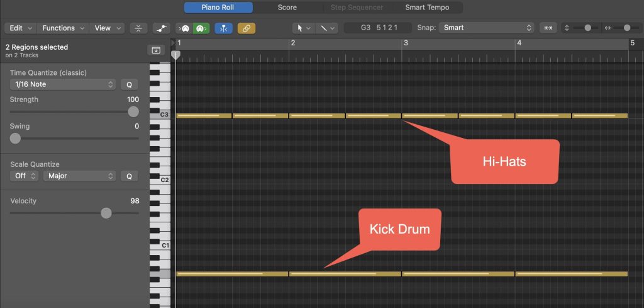Click the horizontal auto zoom icon
This screenshot has height=308, width=644.
[x=548, y=28]
